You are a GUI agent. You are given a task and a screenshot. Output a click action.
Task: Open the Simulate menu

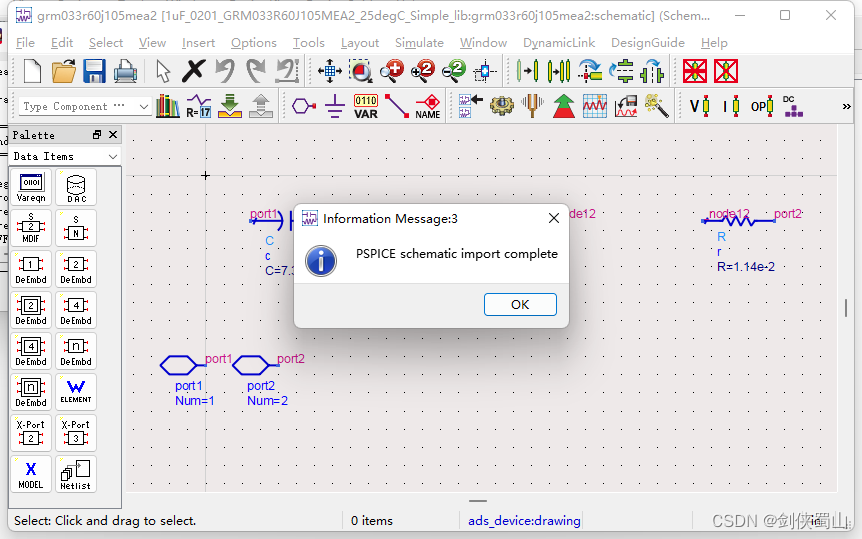(419, 43)
